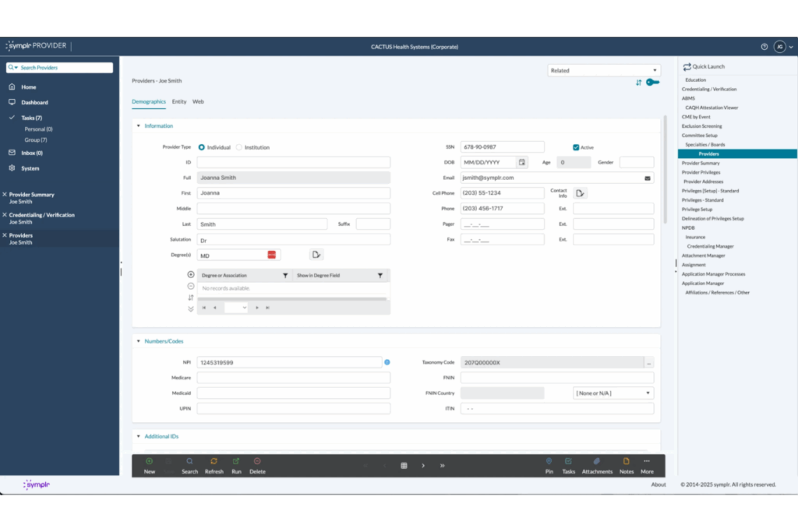Click the Quick Launch refresh icon
Screen dimensions: 798x532
tap(687, 67)
